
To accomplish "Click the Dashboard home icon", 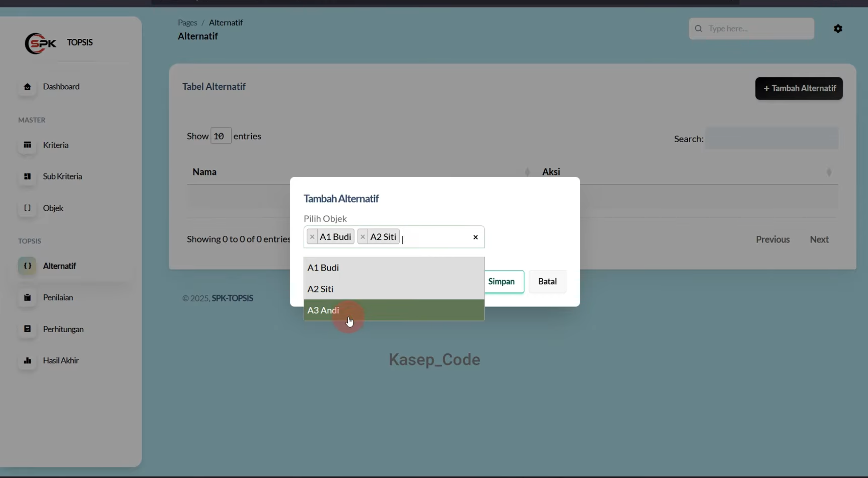I will click(27, 87).
